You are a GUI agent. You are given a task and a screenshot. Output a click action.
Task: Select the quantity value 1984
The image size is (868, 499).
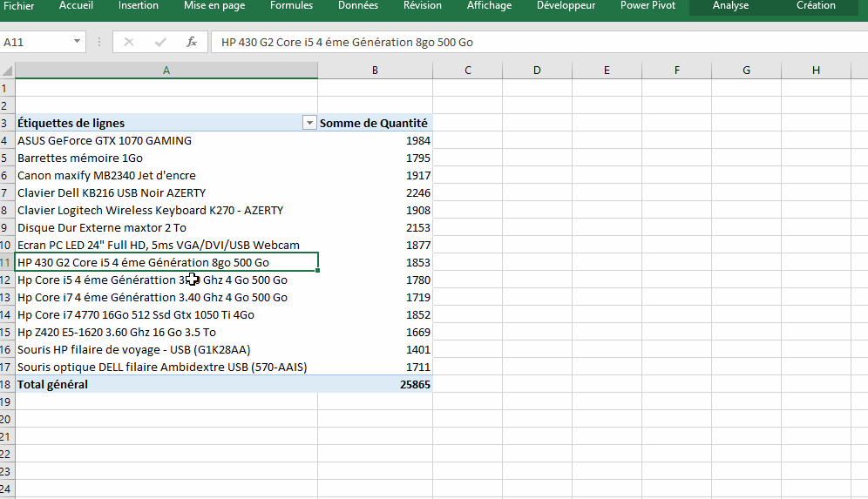click(375, 140)
